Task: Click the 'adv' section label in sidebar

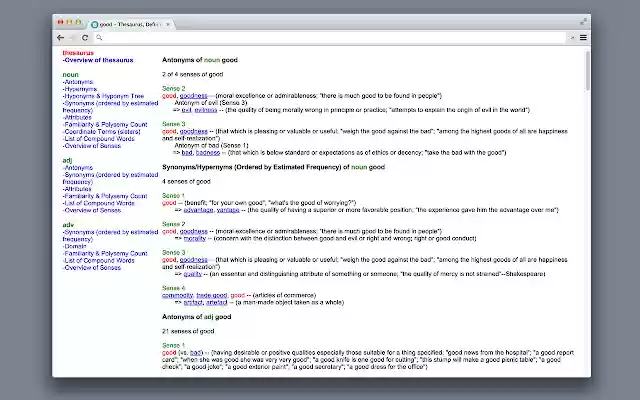Action: 68,225
